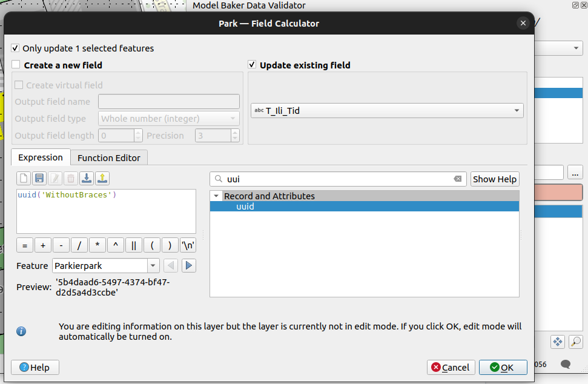Image resolution: width=588 pixels, height=384 pixels.
Task: Click the zoom magnifier icon in validator panel
Action: pos(575,342)
